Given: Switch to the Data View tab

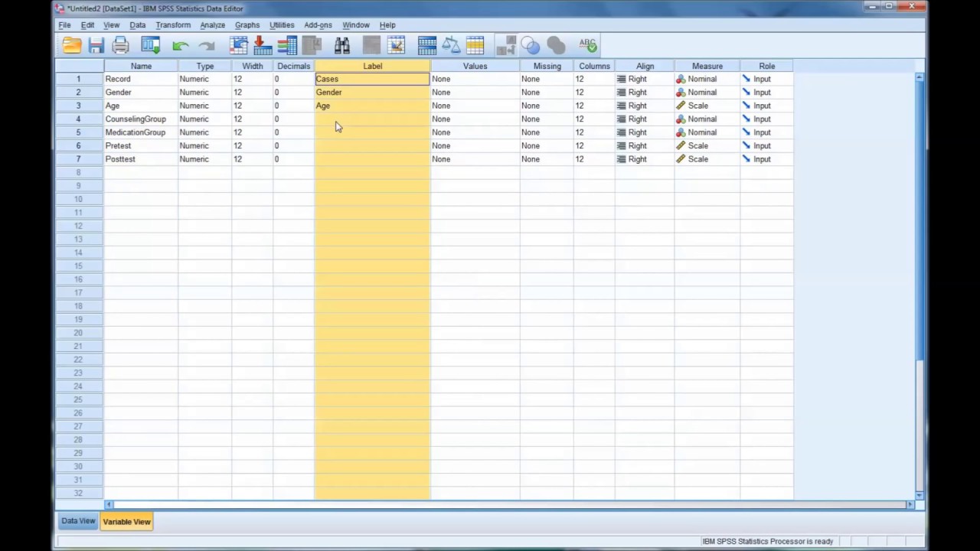Looking at the screenshot, I should click(x=78, y=521).
